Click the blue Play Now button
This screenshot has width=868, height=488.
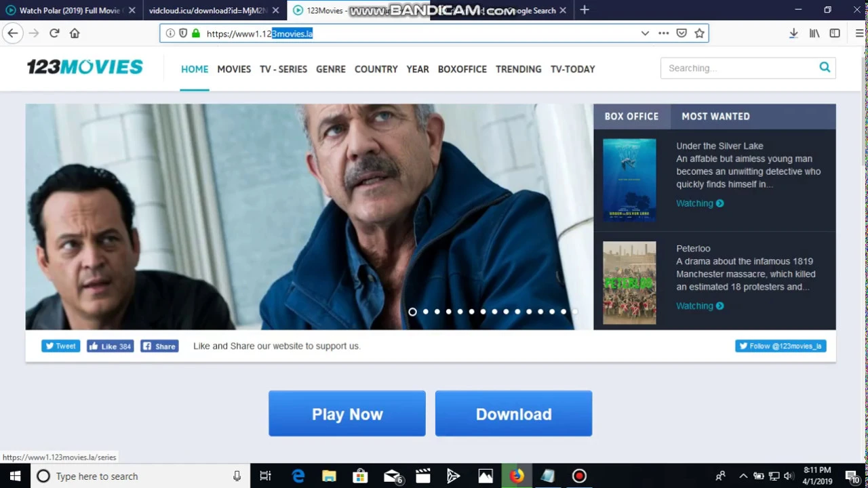point(347,413)
